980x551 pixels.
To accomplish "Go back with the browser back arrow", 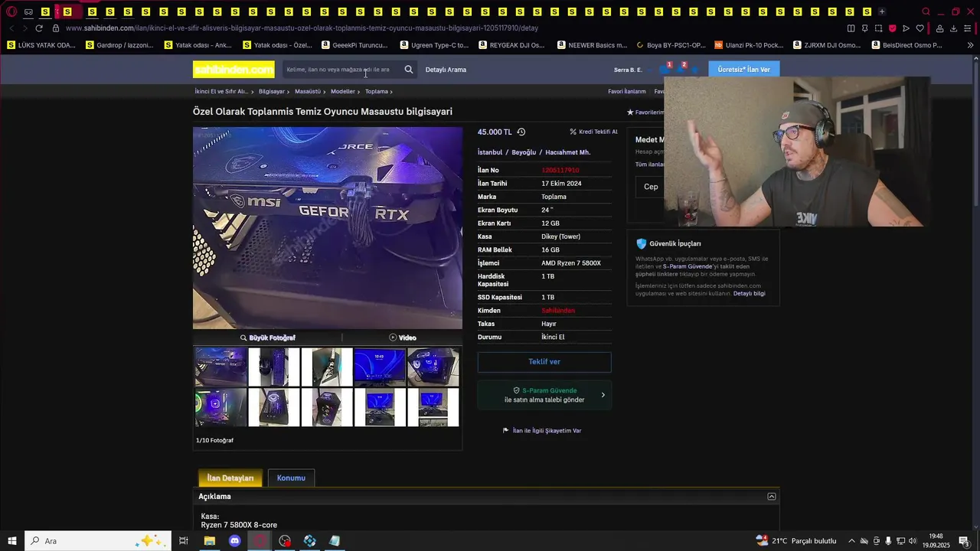I will [11, 28].
